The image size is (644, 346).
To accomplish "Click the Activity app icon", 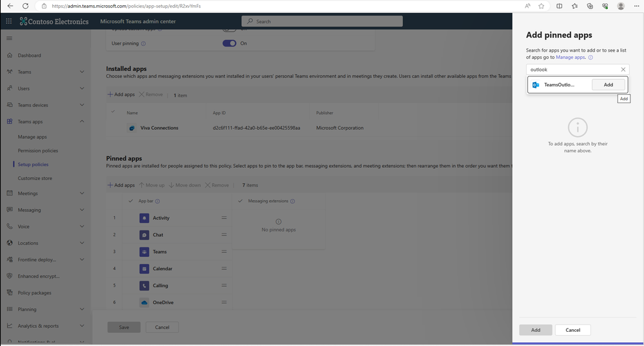I will 144,218.
